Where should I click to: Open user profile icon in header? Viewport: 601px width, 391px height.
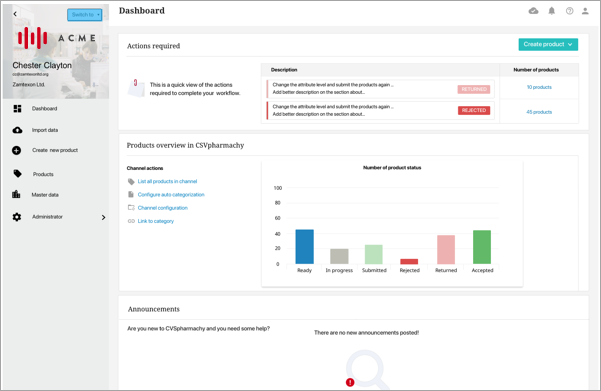pos(585,11)
